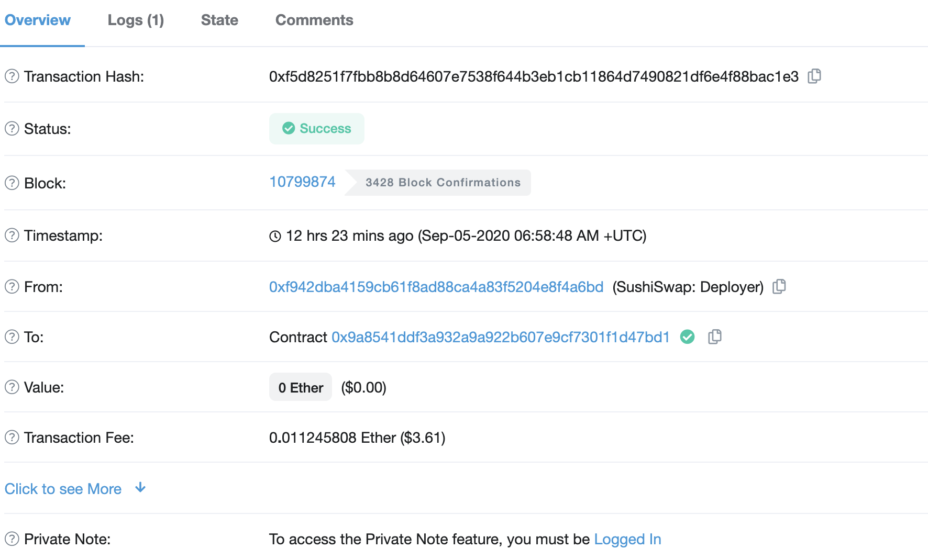Open the Comments tab
The width and height of the screenshot is (928, 560).
click(x=314, y=20)
